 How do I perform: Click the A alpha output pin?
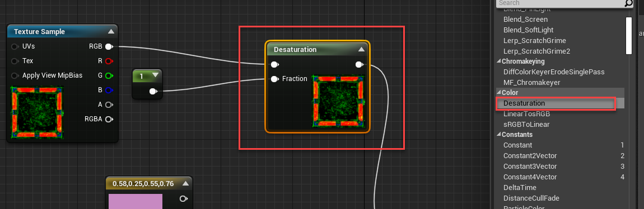tap(109, 105)
